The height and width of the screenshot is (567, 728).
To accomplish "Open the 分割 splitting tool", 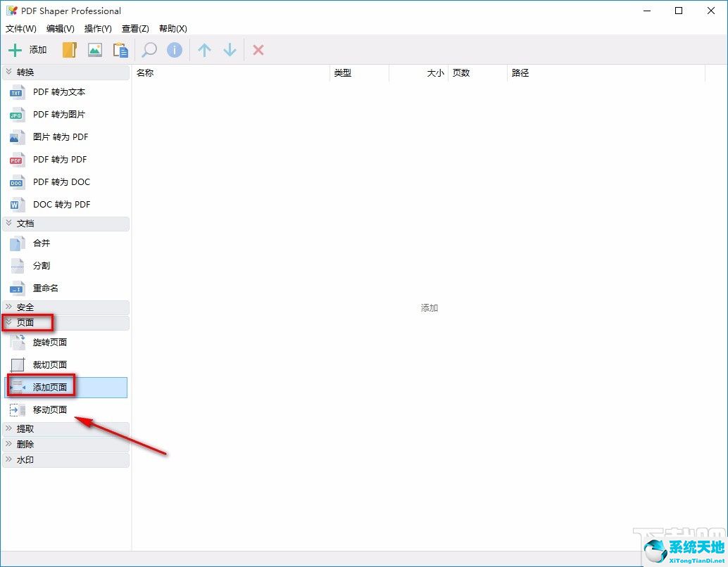I will 40,265.
